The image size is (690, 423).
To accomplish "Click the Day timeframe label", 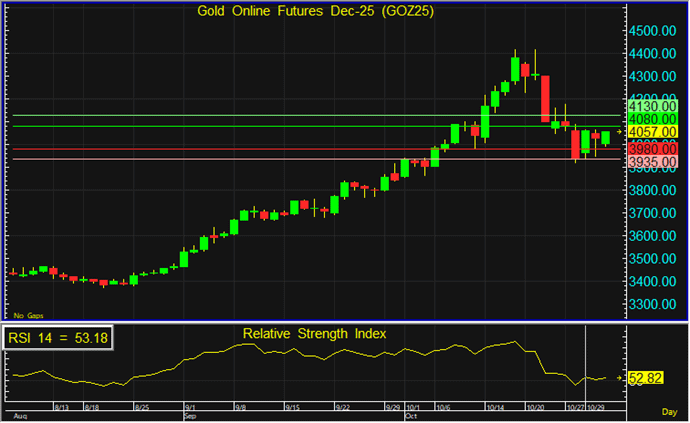I will pyautogui.click(x=669, y=411).
